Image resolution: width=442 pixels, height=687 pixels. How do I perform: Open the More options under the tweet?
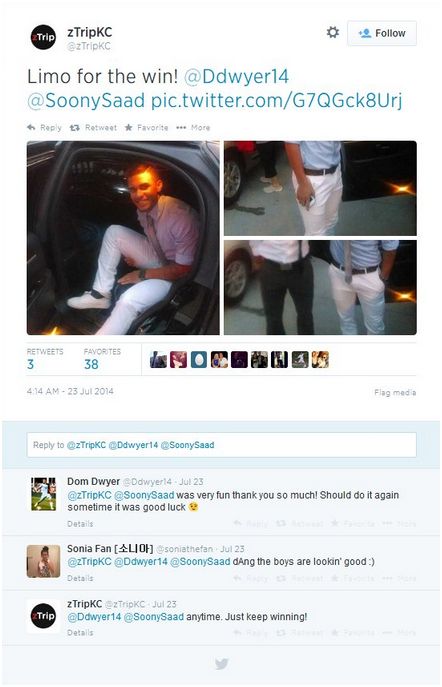[193, 127]
